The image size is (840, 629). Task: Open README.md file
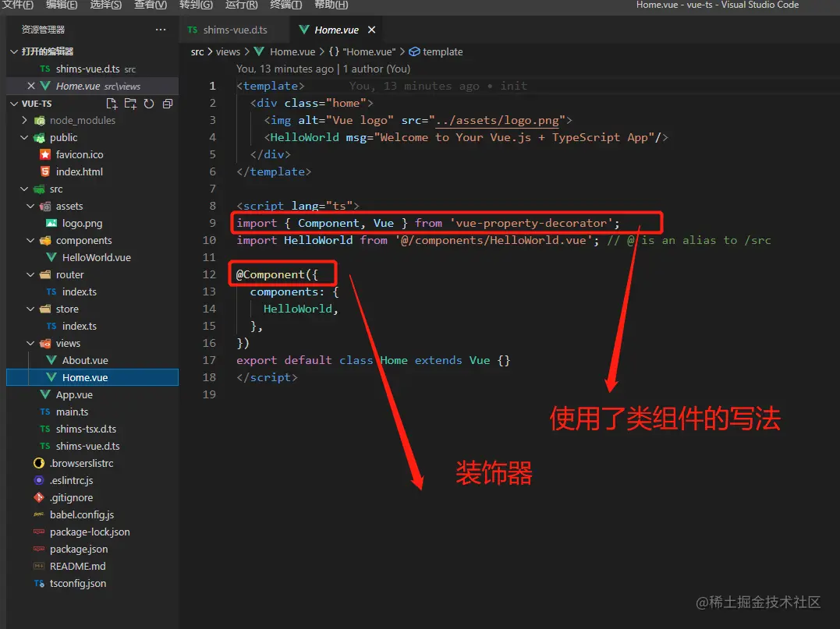92,566
